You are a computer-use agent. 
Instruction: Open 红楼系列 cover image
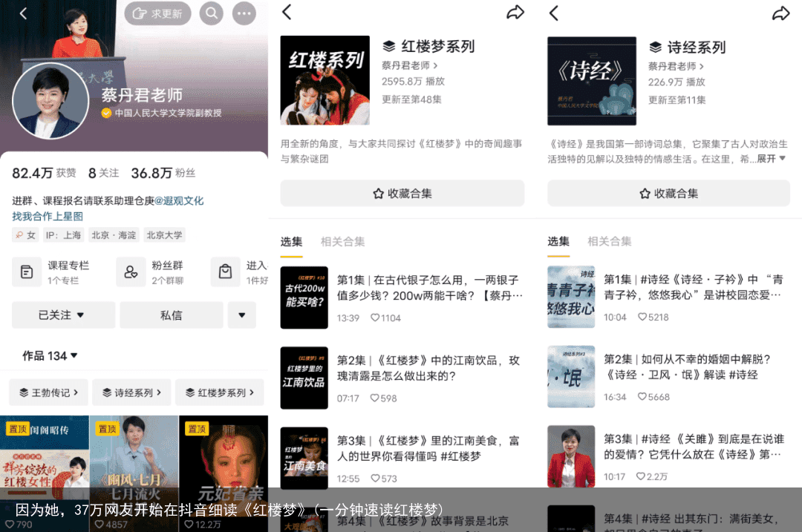pyautogui.click(x=325, y=80)
